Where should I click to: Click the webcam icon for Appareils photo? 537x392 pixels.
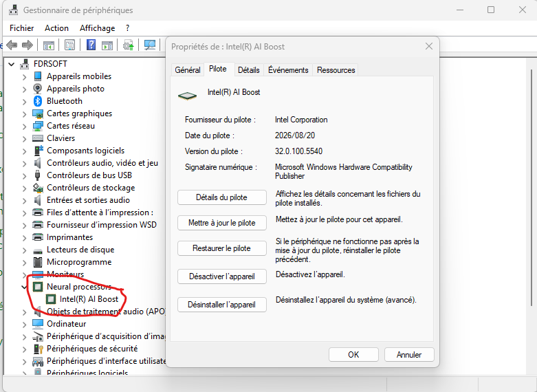coord(38,89)
